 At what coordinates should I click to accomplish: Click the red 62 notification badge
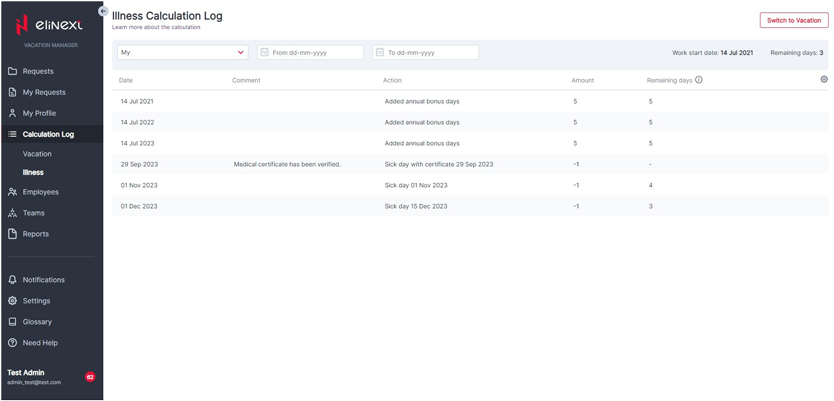click(x=90, y=377)
